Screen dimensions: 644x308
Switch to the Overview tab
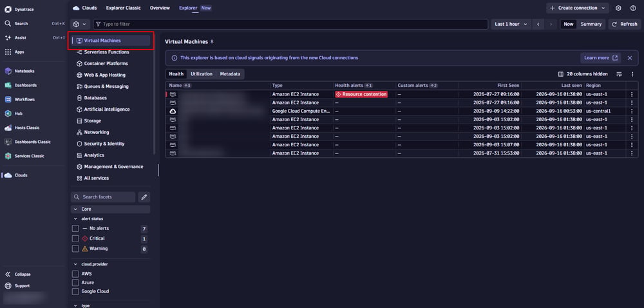click(160, 8)
